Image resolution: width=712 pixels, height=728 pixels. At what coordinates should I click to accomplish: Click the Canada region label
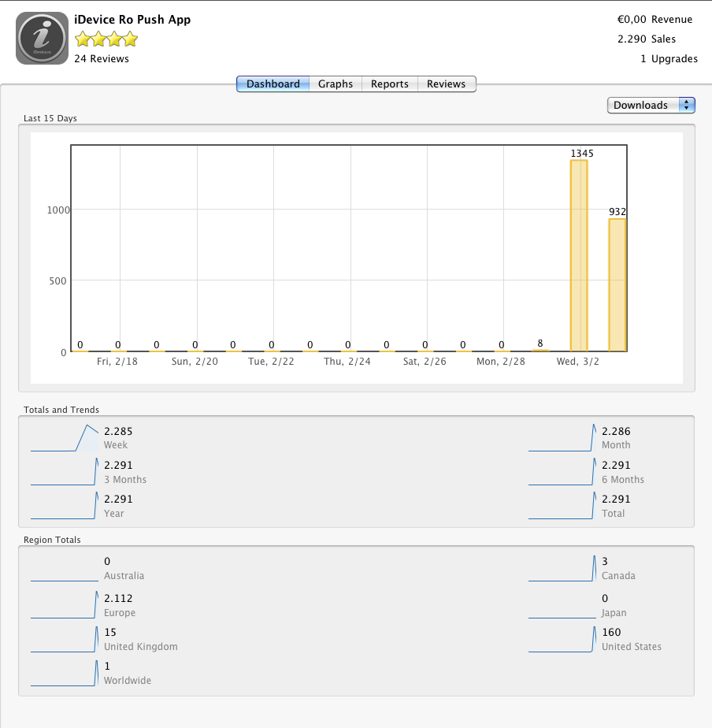pos(619,576)
